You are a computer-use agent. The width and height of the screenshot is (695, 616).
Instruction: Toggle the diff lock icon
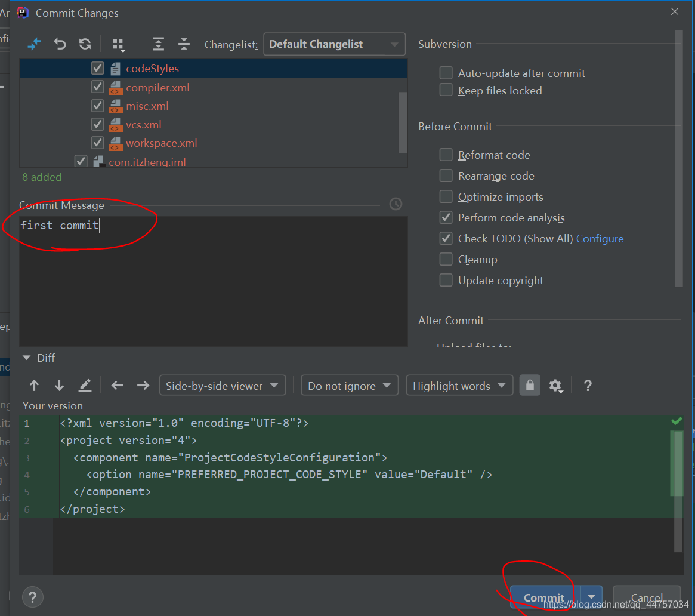(x=530, y=386)
